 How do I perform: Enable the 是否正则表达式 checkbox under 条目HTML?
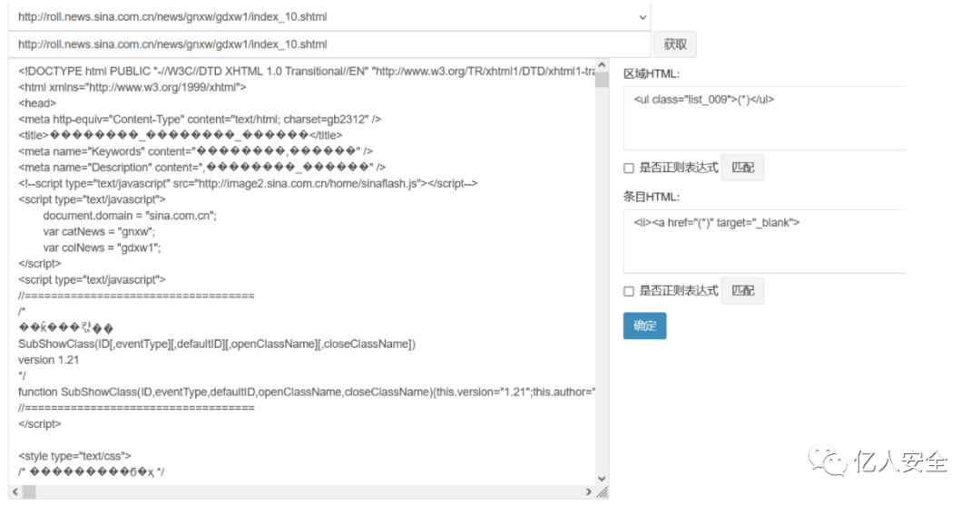pos(629,291)
